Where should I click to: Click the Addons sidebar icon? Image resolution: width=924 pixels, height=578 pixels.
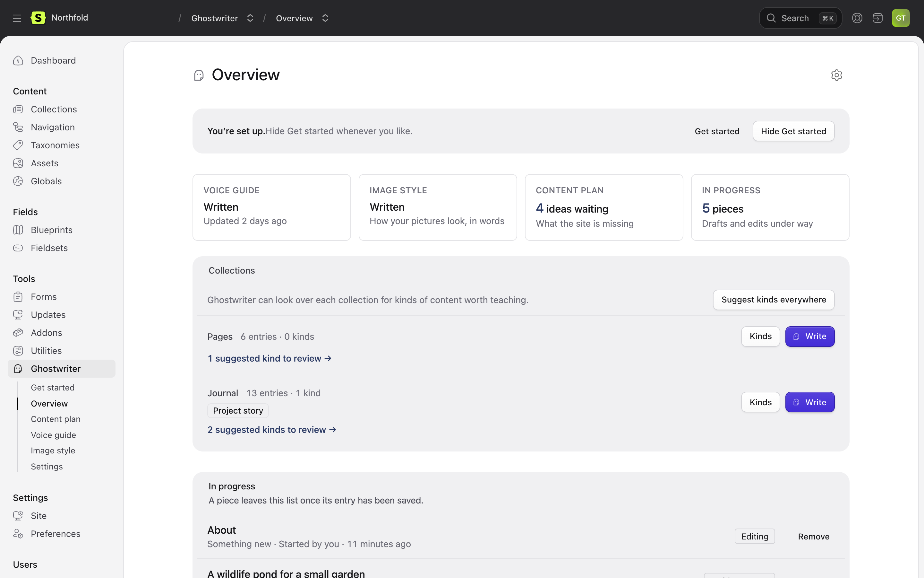pyautogui.click(x=18, y=333)
